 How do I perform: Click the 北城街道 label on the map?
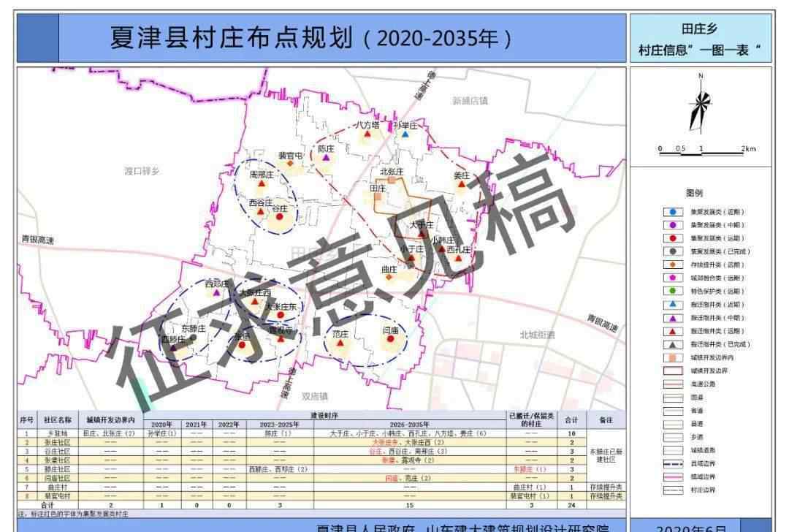(x=537, y=335)
